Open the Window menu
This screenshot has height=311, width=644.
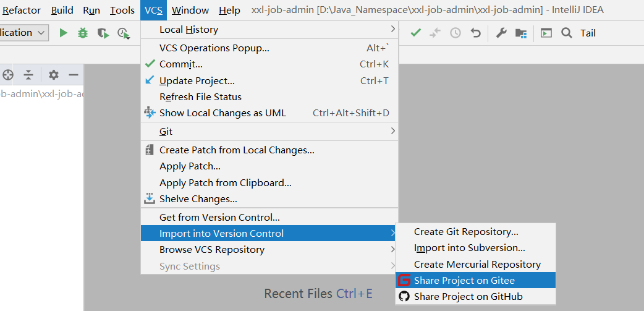point(190,10)
